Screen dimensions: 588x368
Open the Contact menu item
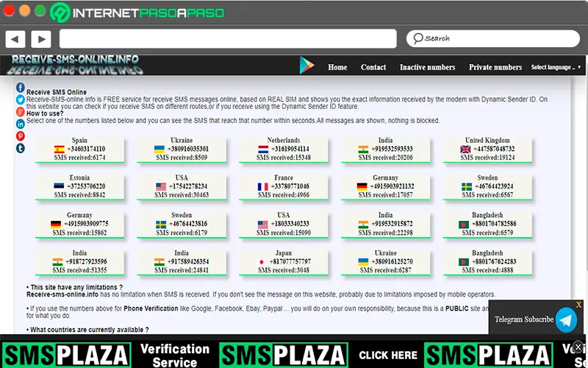373,67
